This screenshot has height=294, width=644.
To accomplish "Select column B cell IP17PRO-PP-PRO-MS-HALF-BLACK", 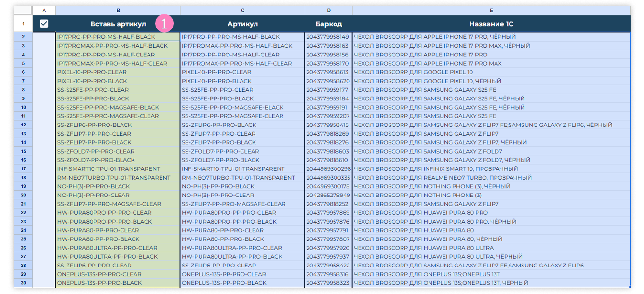I will pyautogui.click(x=118, y=37).
